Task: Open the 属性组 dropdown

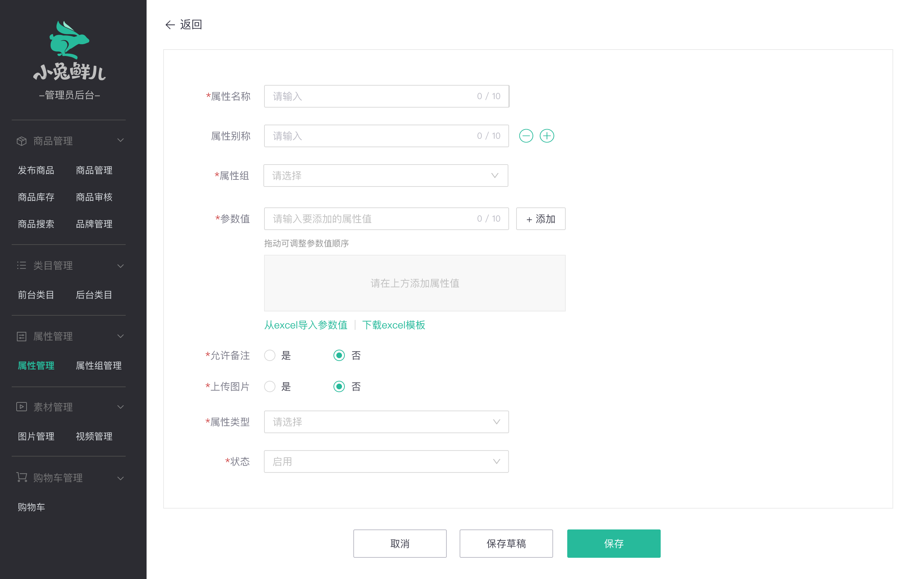Action: [386, 176]
